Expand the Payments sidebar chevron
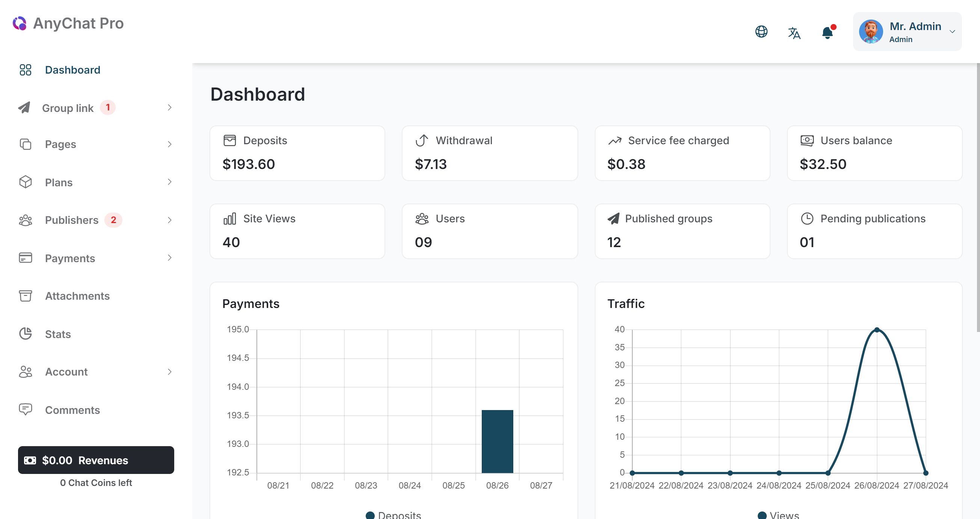 [x=170, y=258]
